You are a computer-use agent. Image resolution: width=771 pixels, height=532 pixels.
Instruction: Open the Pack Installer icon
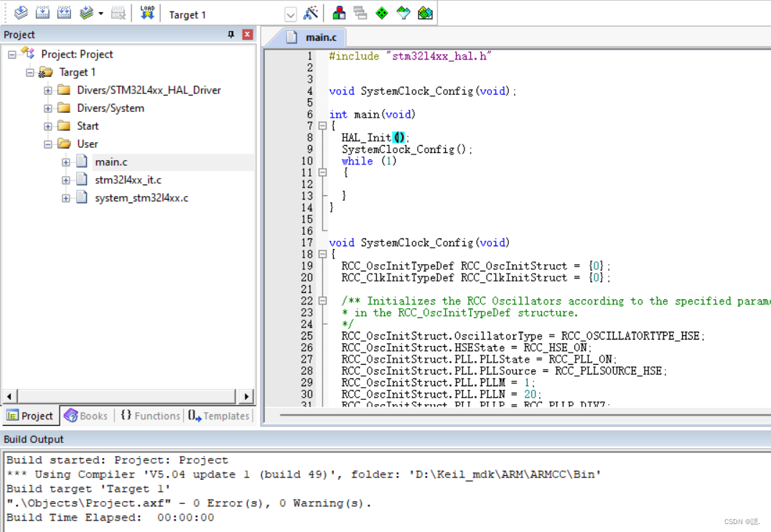(425, 12)
